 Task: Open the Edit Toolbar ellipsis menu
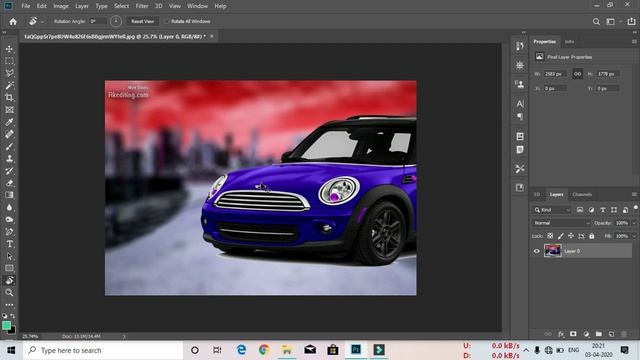click(9, 304)
